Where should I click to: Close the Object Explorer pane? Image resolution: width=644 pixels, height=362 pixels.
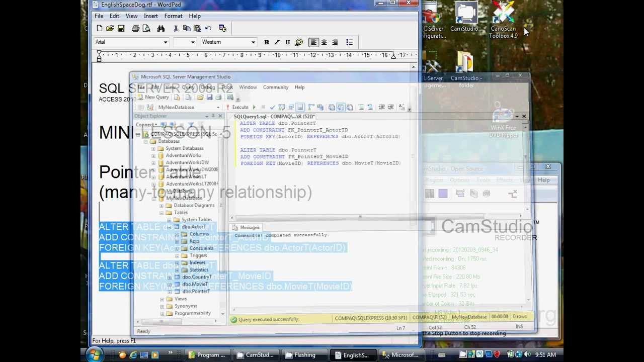click(220, 116)
